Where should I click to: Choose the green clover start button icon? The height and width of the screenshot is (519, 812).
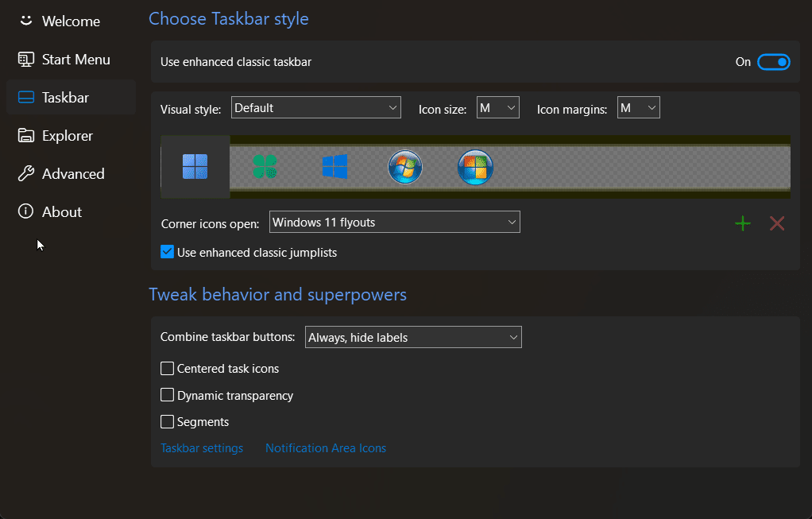(265, 167)
